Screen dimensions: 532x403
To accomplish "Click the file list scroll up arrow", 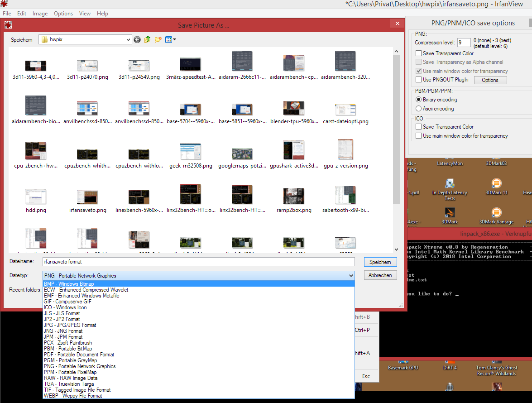I will pyautogui.click(x=396, y=51).
